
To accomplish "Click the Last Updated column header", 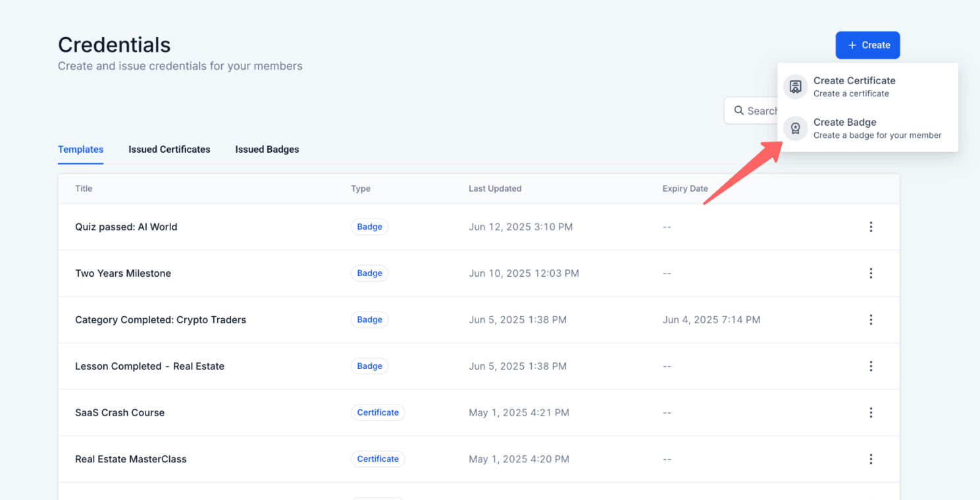I will [x=495, y=188].
